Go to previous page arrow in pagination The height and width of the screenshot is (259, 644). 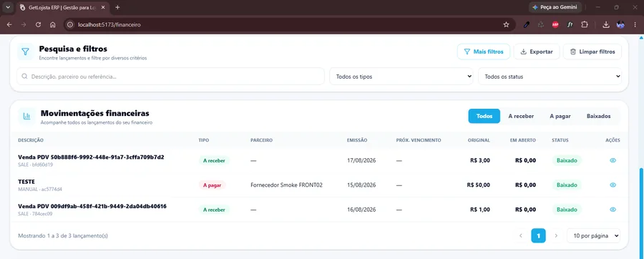click(521, 235)
